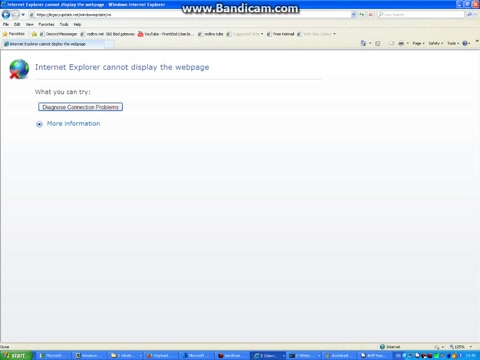Viewport: 480px width, 360px height.
Task: Open the Edit menu
Action: pyautogui.click(x=17, y=24)
